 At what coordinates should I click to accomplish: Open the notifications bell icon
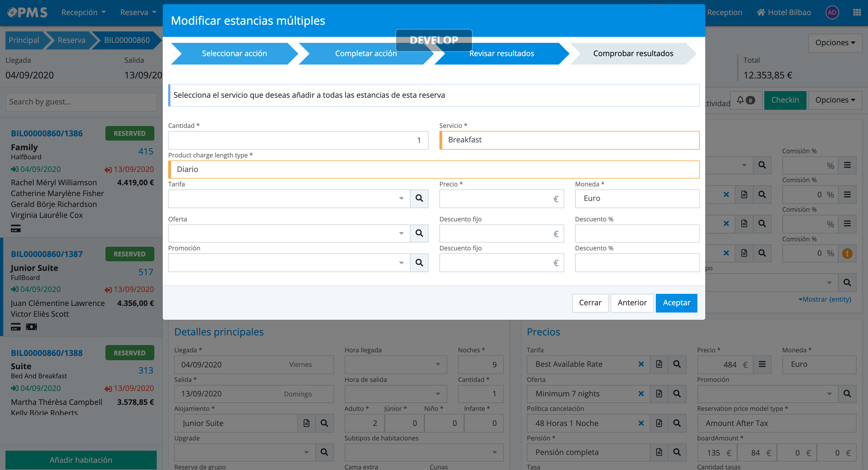click(740, 100)
